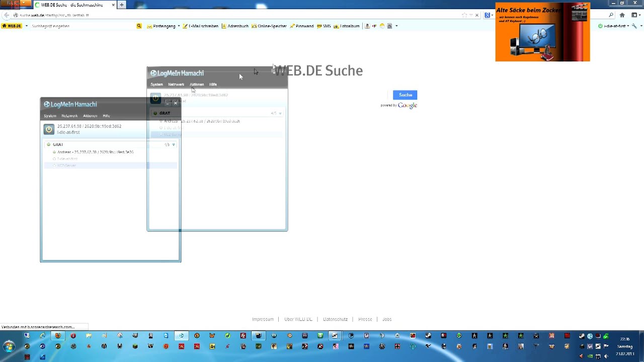Select the WEB.DE Suche browser tab
Viewport: 644px width, 362px height.
click(74, 5)
